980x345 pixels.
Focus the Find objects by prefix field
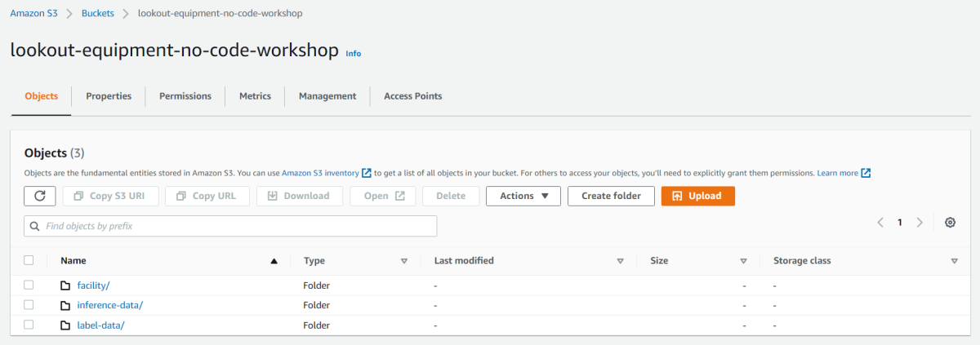click(230, 226)
